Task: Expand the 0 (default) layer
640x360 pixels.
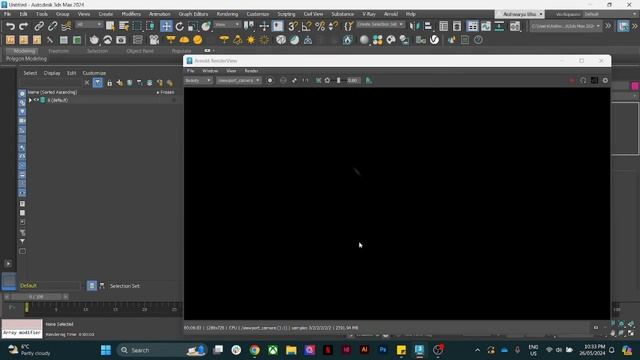Action: [30, 100]
